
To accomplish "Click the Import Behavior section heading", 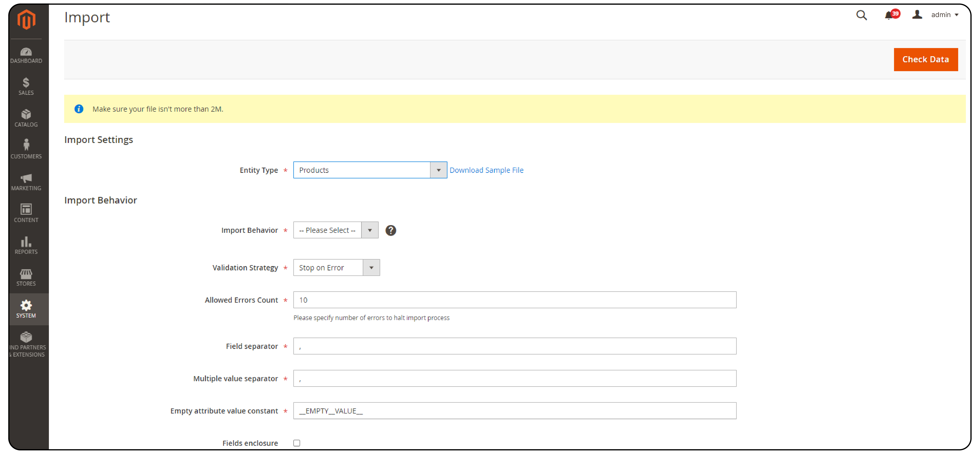I will point(100,200).
